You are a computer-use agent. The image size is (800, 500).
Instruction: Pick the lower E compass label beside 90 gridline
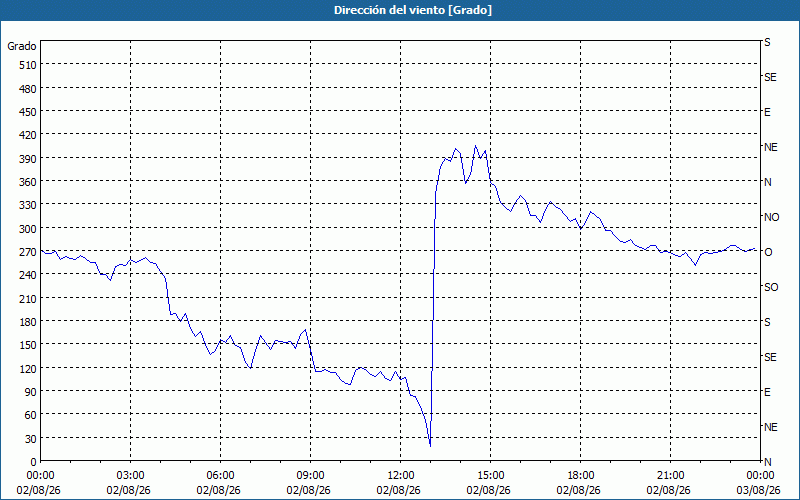767,392
